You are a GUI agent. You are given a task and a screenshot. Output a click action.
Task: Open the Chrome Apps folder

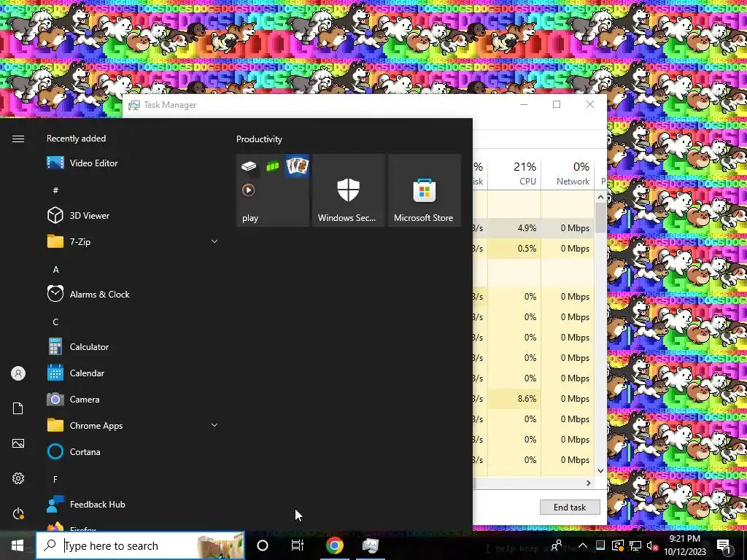coord(131,425)
